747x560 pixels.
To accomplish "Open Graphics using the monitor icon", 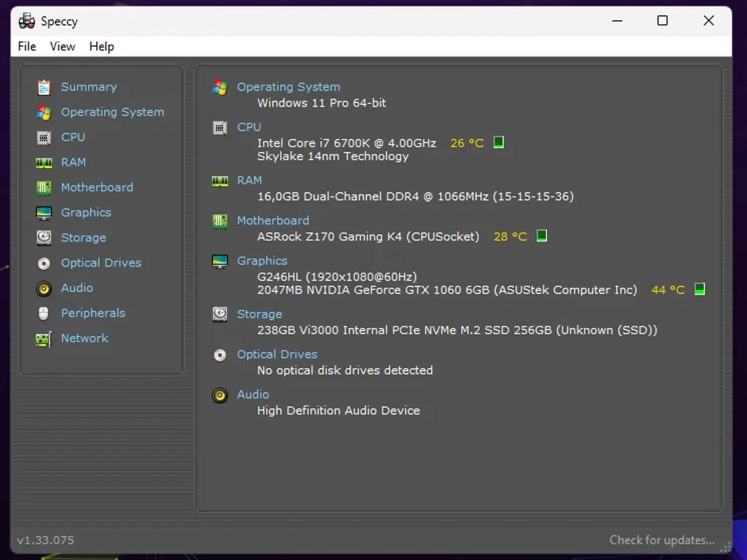I will [x=44, y=212].
